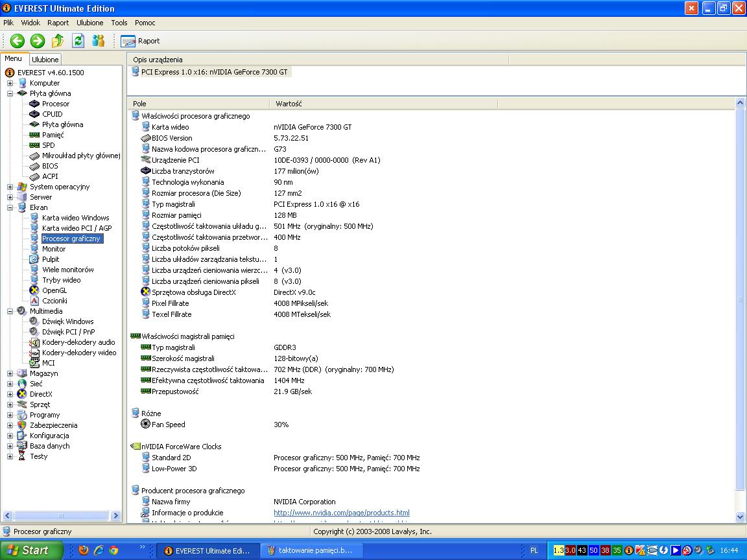This screenshot has height=560, width=747.
Task: Click the SPD memory module icon
Action: click(34, 145)
